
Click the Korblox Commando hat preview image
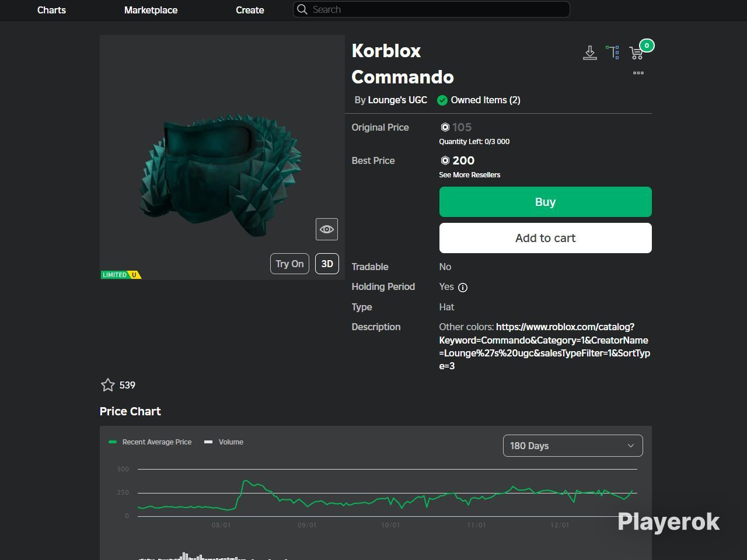(222, 157)
